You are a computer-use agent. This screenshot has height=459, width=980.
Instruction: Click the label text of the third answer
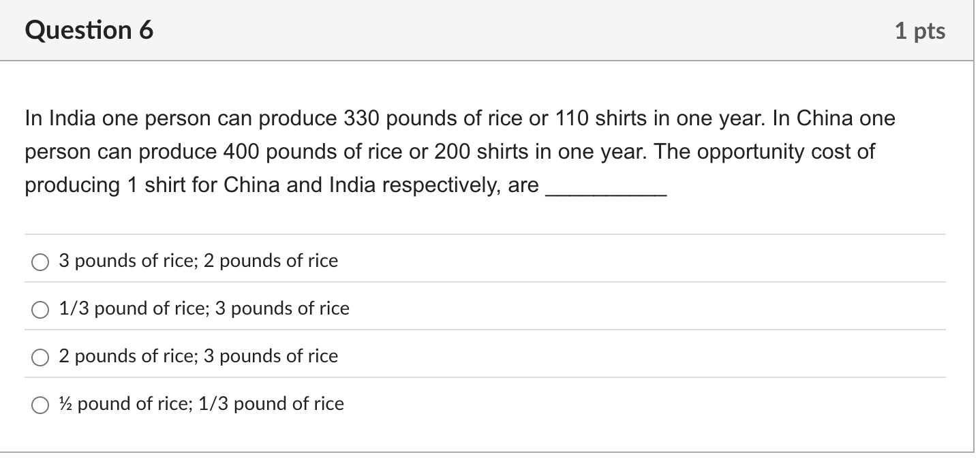(x=198, y=356)
